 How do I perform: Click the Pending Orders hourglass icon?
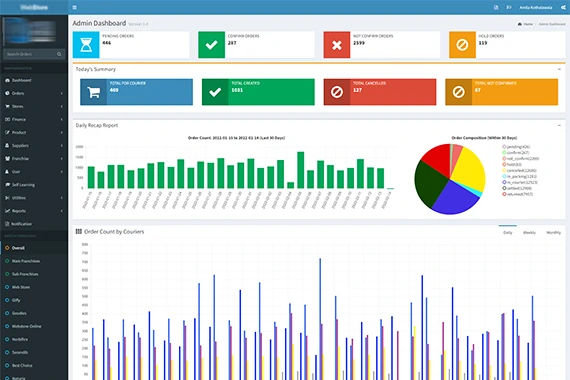point(86,45)
